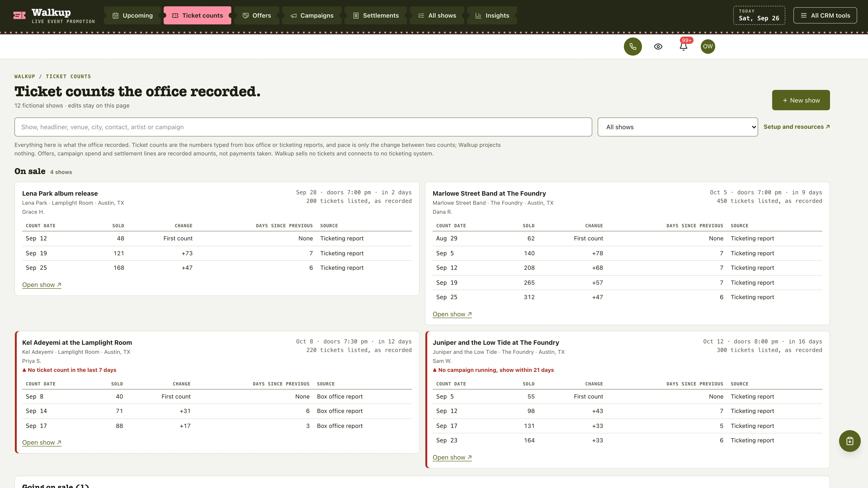Click Box office report in Kel's Sep 14 row
This screenshot has height=488, width=868.
(340, 411)
